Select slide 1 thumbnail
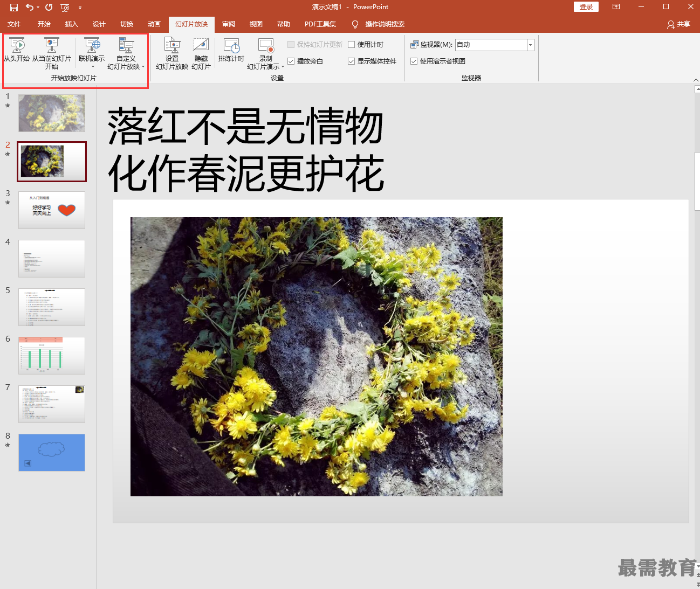Image resolution: width=700 pixels, height=589 pixels. 52,113
